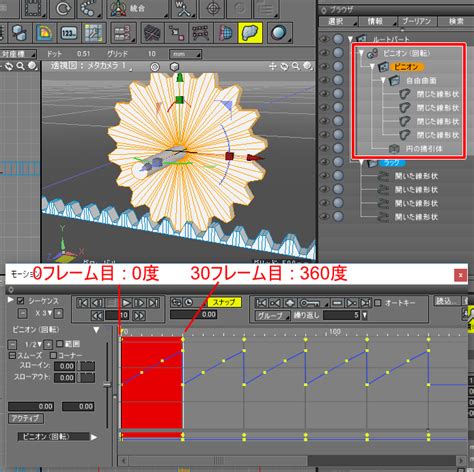Viewport: 474px width, 472px height.
Task: Collapse the ピニオン (回転) tree node
Action: [x=361, y=53]
